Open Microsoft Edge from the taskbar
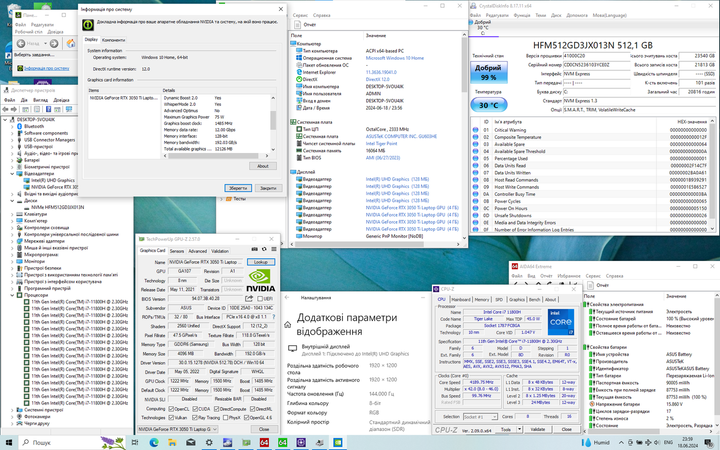The height and width of the screenshot is (450, 720). pyautogui.click(x=153, y=443)
